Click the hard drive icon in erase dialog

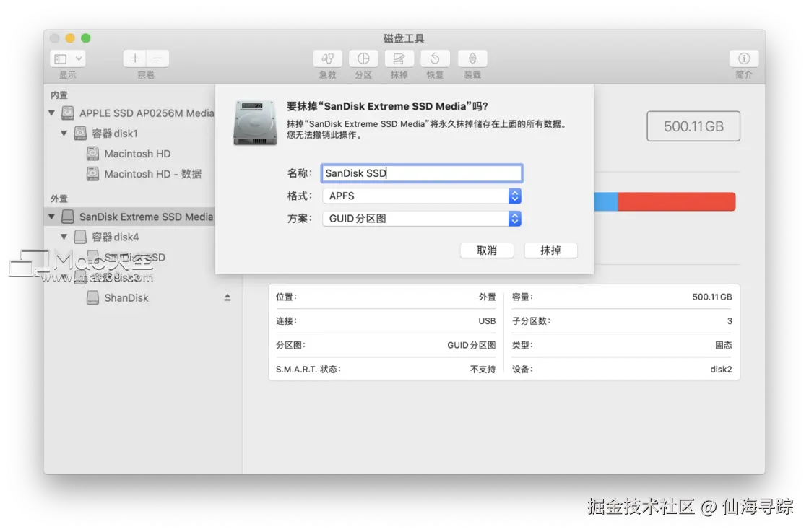pos(255,123)
